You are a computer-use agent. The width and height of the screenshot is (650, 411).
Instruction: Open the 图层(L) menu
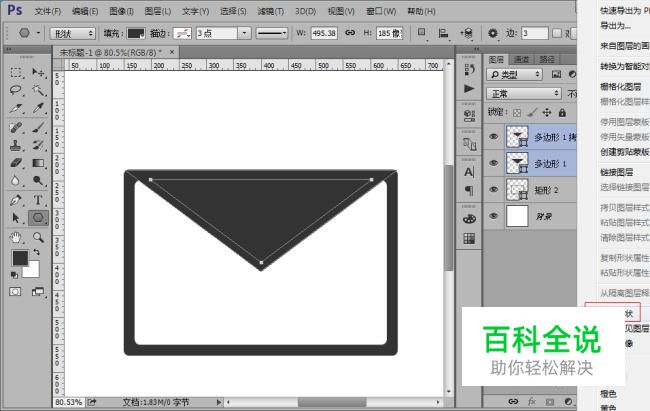[x=158, y=11]
